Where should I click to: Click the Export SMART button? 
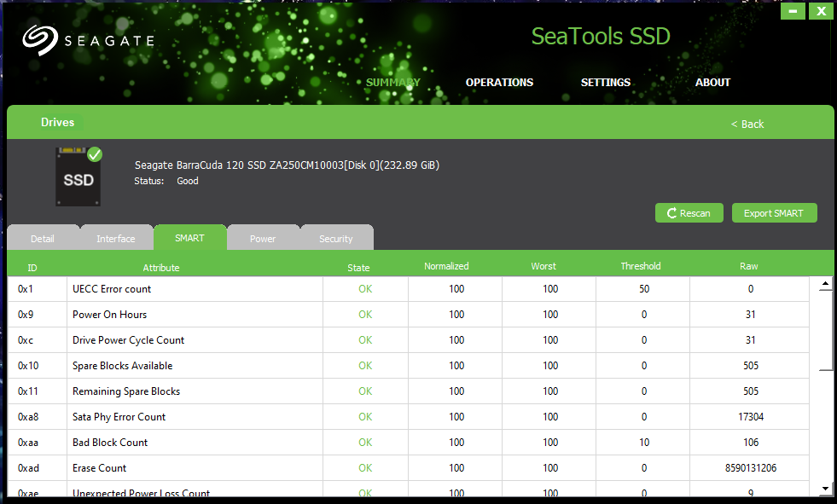[774, 213]
